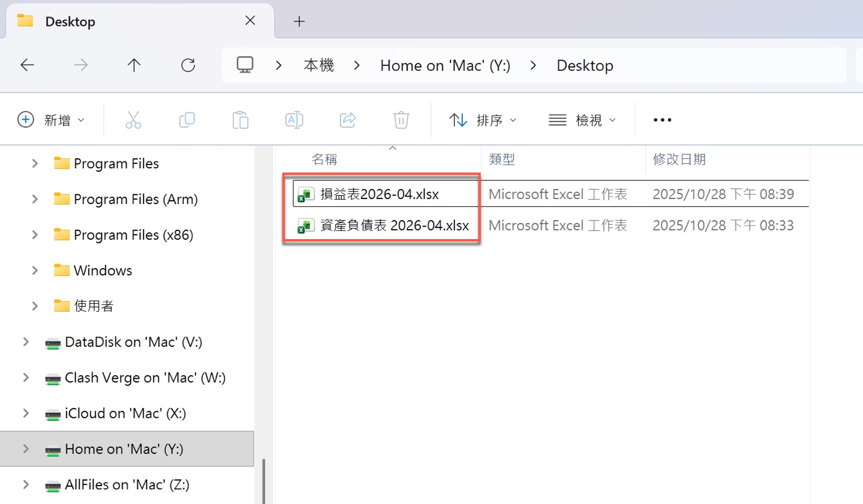Click the up navigation arrow
This screenshot has width=863, height=504.
coord(134,65)
